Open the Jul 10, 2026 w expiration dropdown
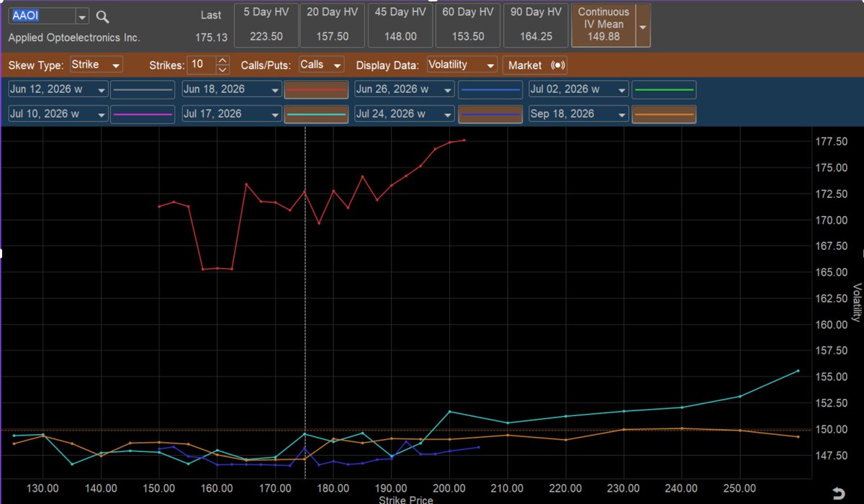864x504 pixels. click(58, 114)
